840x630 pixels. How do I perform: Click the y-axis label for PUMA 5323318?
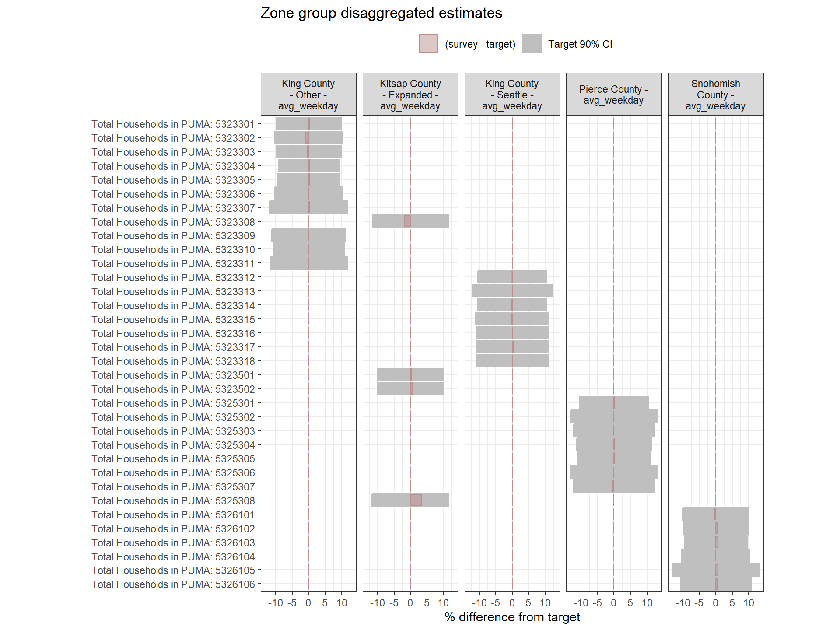coord(173,361)
